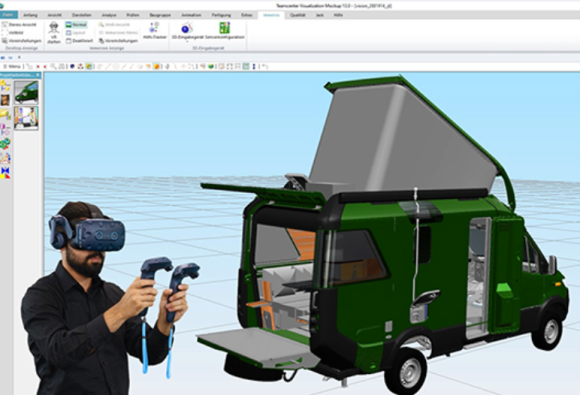Open the Datei file tab
This screenshot has width=580, height=395.
9,15
